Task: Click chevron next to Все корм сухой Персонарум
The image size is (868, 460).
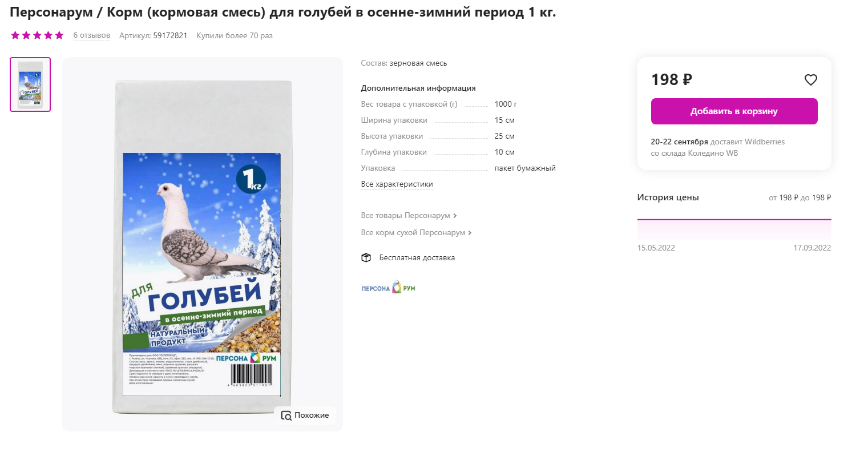Action: click(470, 233)
